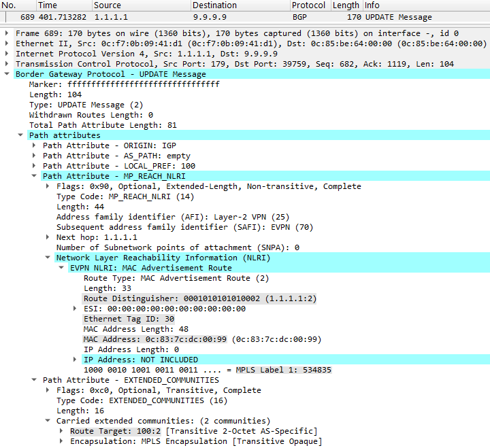The height and width of the screenshot is (448, 490).
Task: Select the Route Distinguisher field
Action: pos(200,298)
